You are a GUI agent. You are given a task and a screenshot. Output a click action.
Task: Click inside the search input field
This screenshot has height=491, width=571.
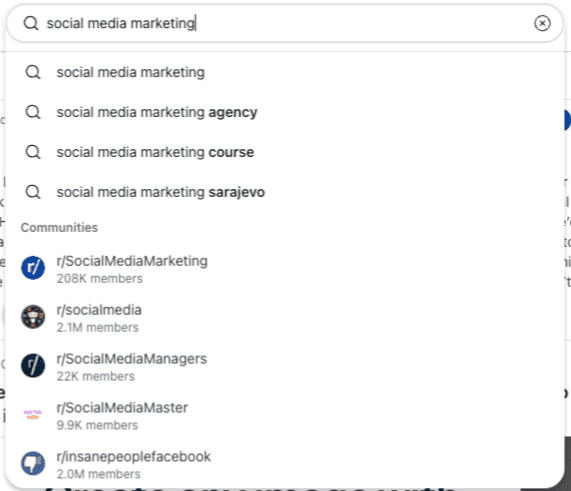(x=285, y=23)
